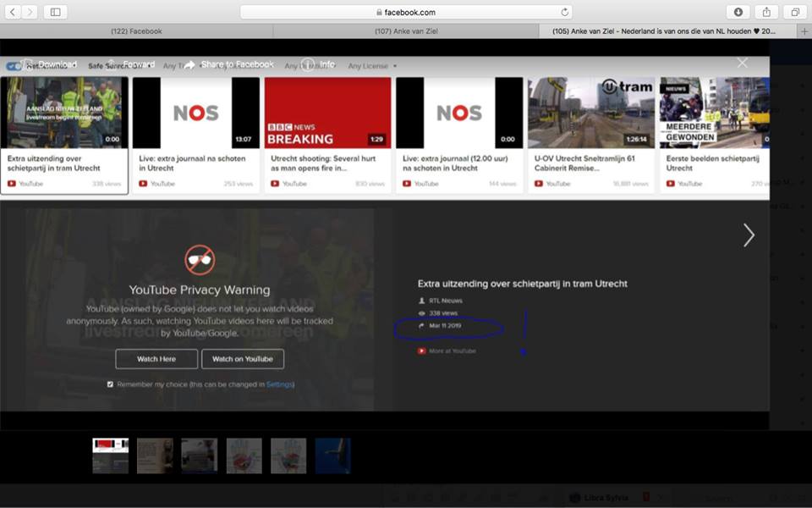Open Safari's share menu icon
Screen dimensions: 812x508
(x=766, y=11)
